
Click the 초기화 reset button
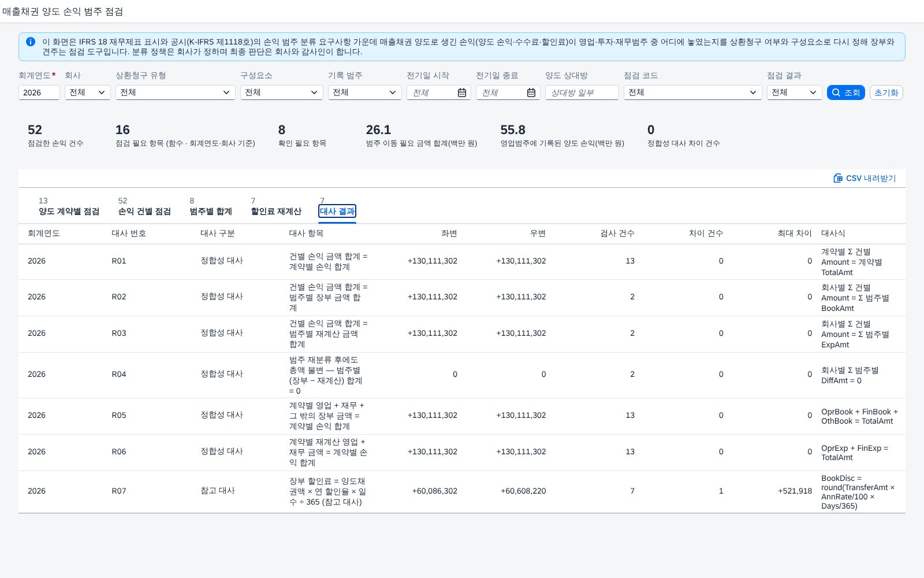(x=886, y=92)
